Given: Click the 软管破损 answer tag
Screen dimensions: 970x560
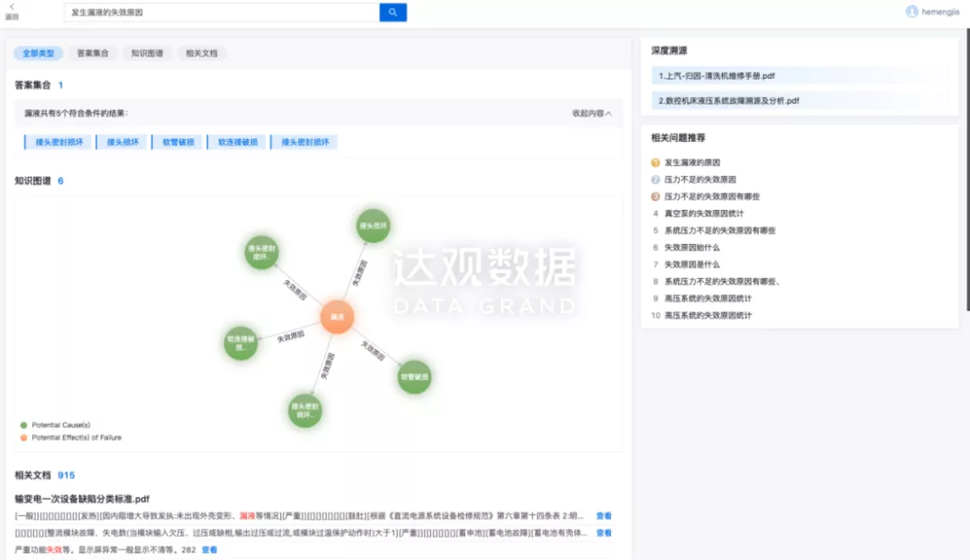Looking at the screenshot, I should [178, 142].
